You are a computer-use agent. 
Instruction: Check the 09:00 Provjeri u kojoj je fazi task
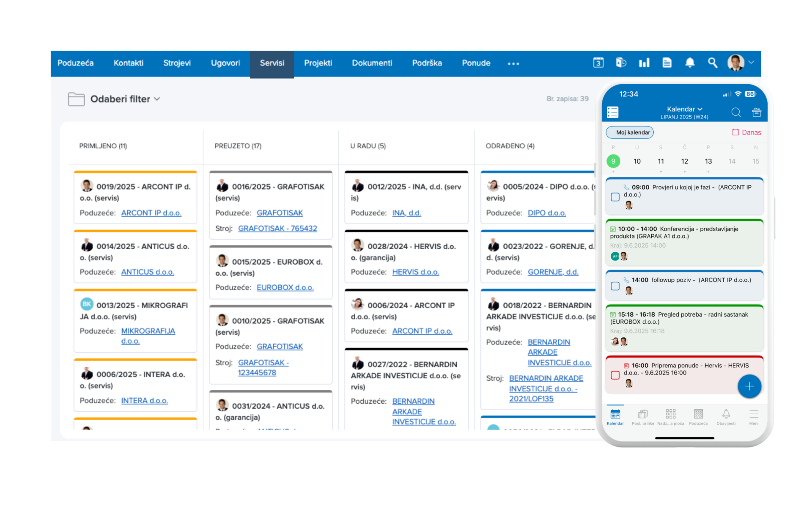(615, 197)
